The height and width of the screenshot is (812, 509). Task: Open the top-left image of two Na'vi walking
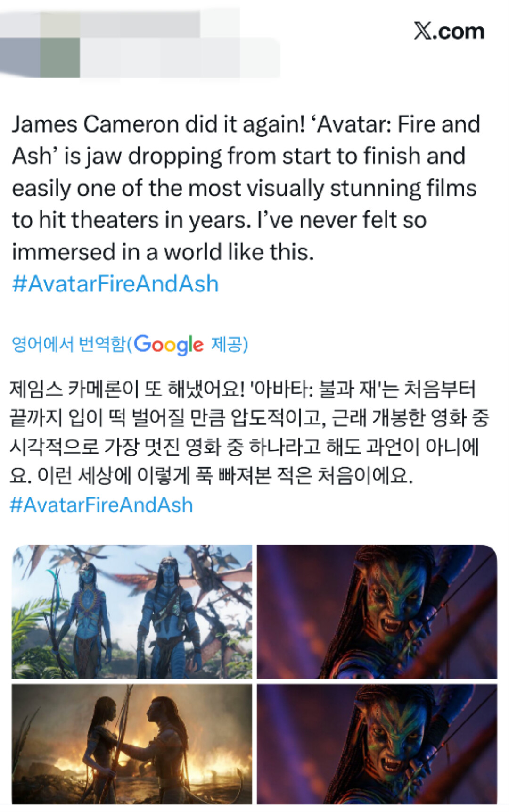(x=132, y=612)
